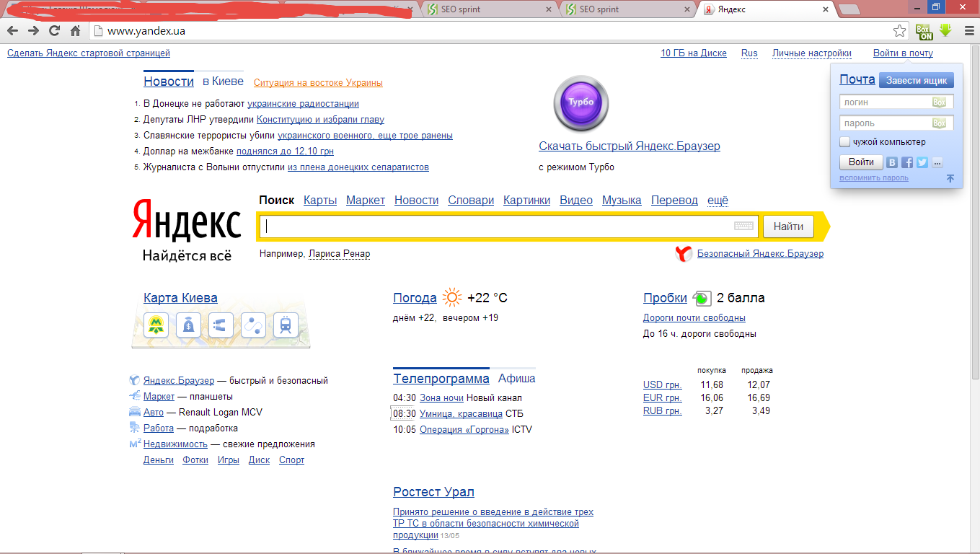Log in with the VKontakte icon
The image size is (980, 554).
coord(892,162)
